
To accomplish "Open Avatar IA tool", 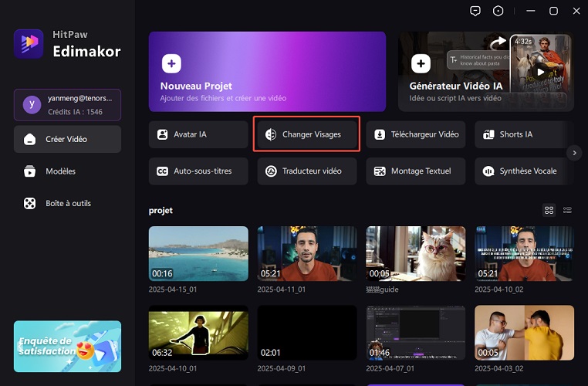I will click(198, 134).
